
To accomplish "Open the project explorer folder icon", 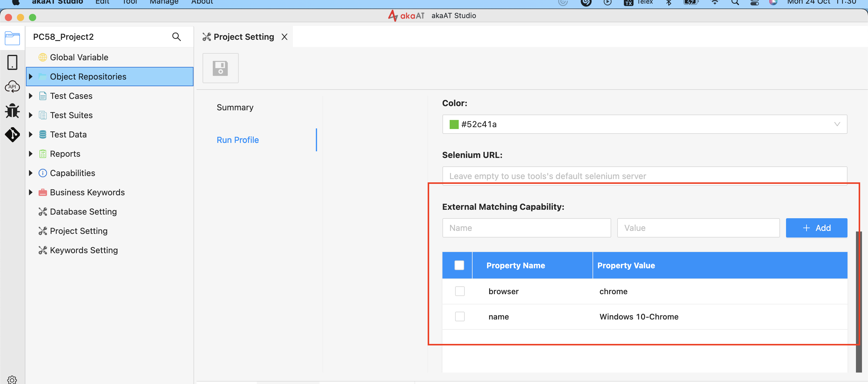I will coord(12,38).
